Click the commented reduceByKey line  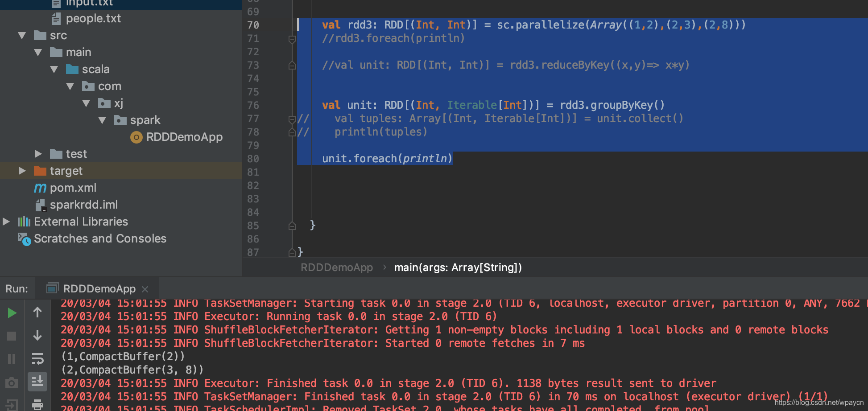pos(506,65)
